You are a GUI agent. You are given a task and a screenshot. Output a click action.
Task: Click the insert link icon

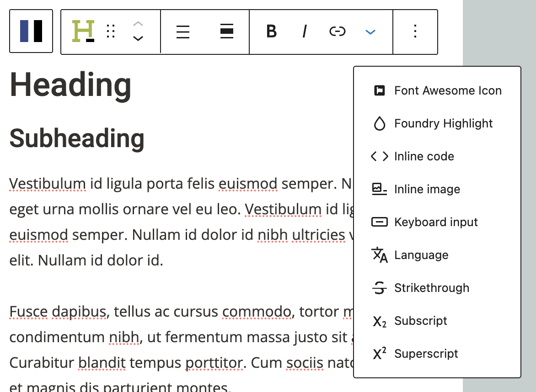338,32
